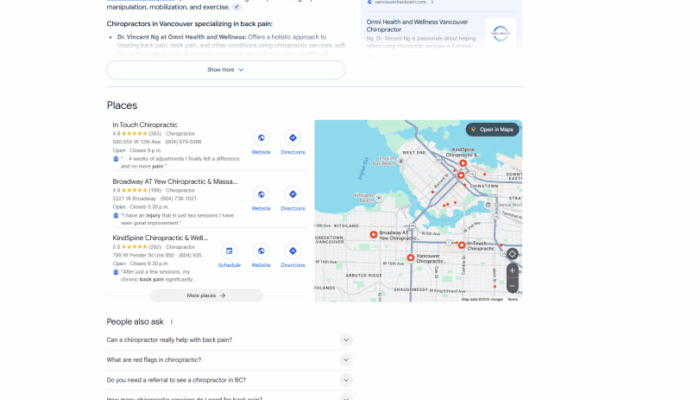Click Broadway AT Yew injury review snippet
Screen dimensions: 700x400
click(x=177, y=219)
